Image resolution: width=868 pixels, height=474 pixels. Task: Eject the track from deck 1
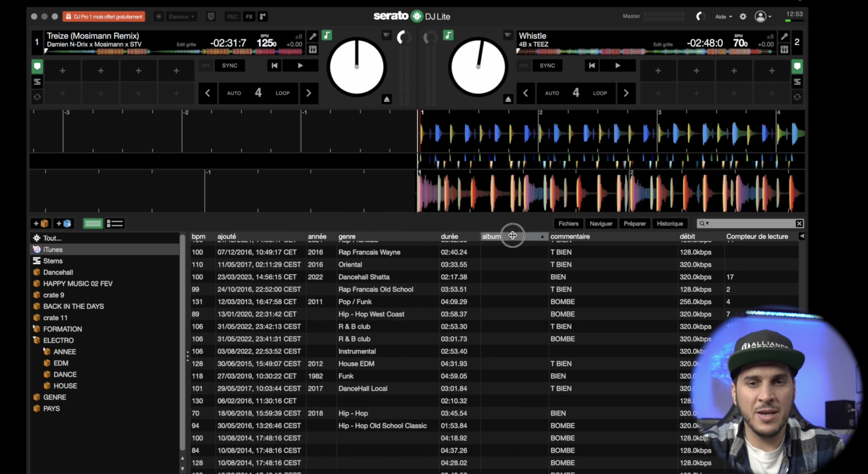tap(387, 99)
